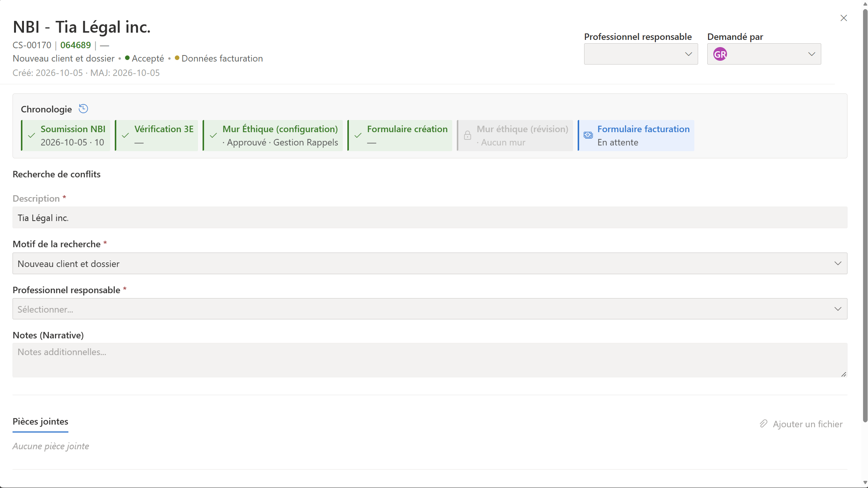Click the Aucune pièce jointe text
Screen dimensions: 868x488
tap(51, 446)
